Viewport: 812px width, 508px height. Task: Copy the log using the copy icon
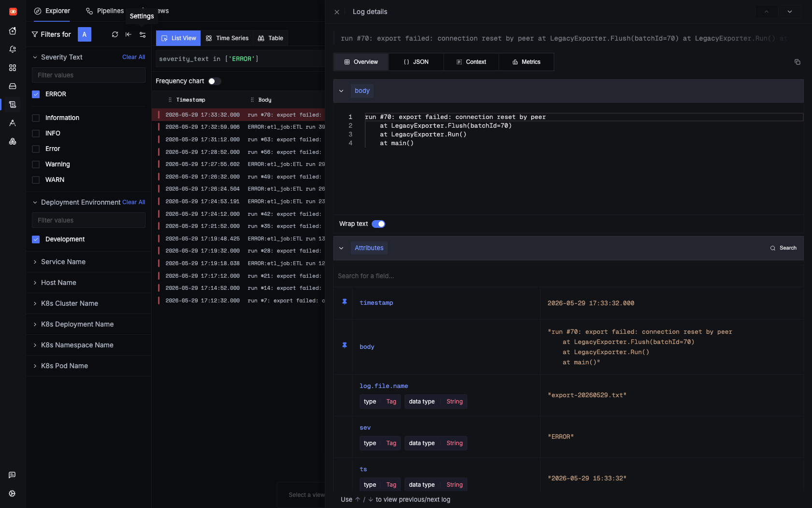tap(797, 62)
